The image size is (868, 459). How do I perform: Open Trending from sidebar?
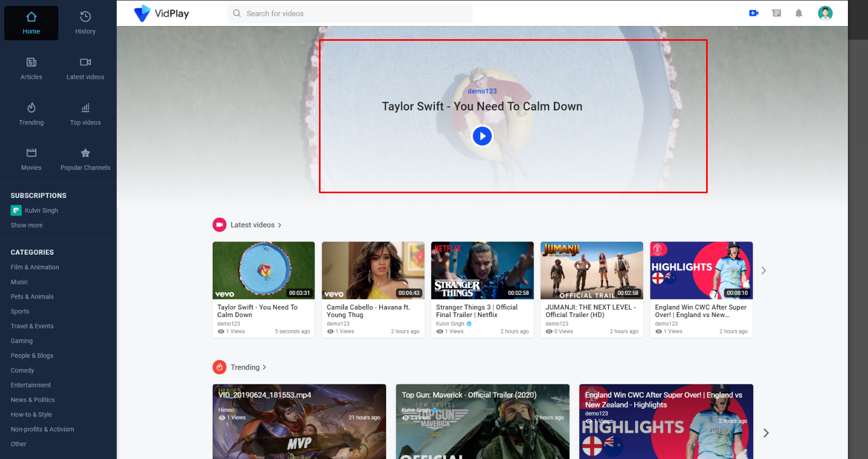pyautogui.click(x=31, y=114)
